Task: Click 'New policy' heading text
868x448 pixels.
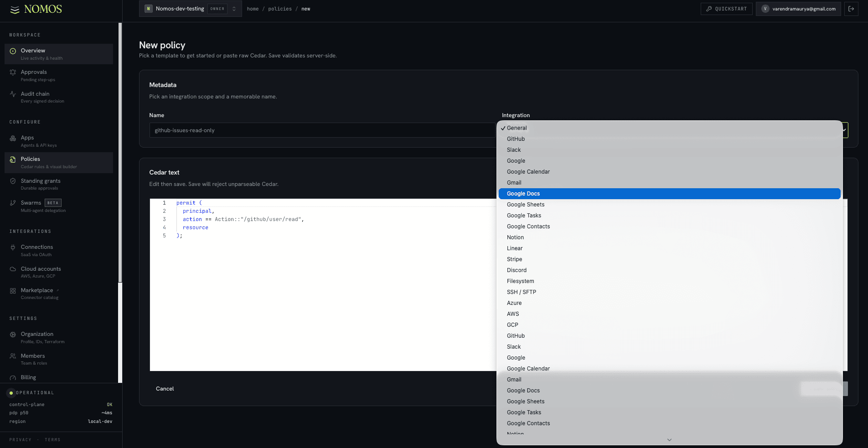Action: 162,45
